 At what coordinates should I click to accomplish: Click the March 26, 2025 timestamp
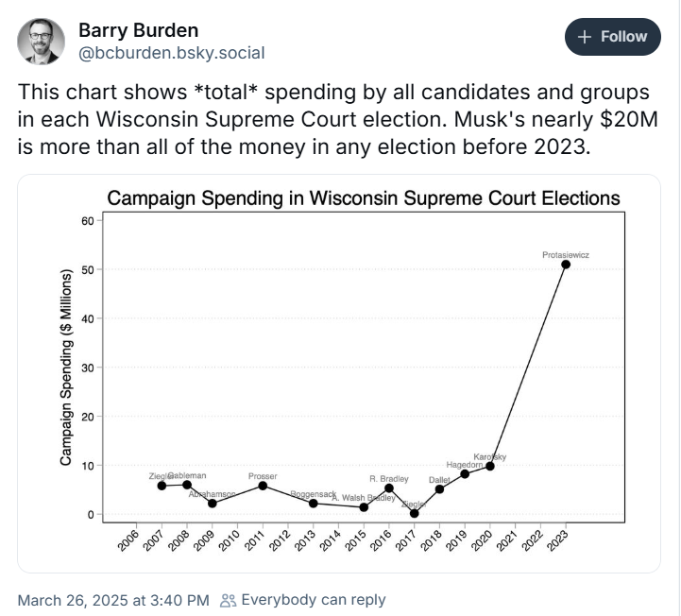113,600
